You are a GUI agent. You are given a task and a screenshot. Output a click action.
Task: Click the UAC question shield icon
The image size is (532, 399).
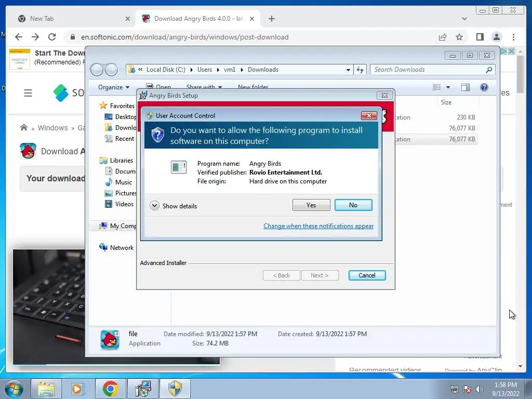tap(158, 135)
